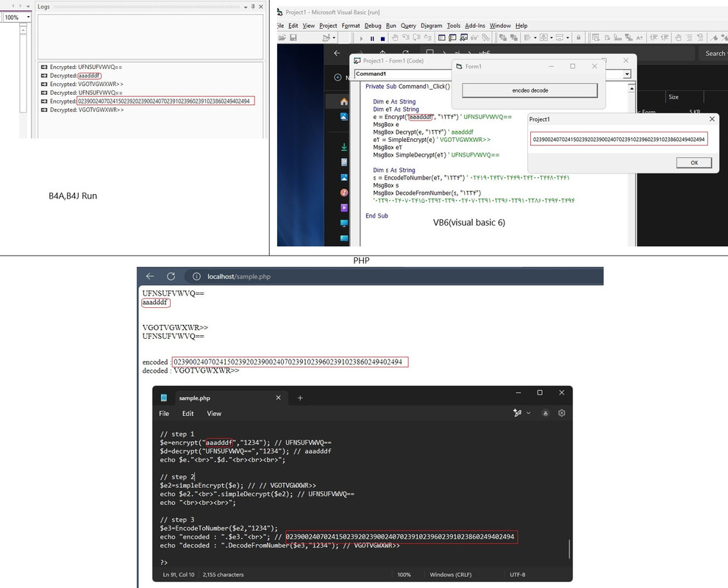Image resolution: width=728 pixels, height=588 pixels.
Task: Open the VB6 Edit menu
Action: tap(293, 26)
